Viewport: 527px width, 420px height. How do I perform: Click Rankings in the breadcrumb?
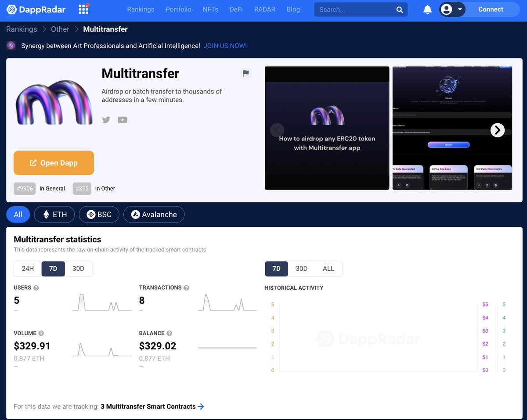(x=22, y=29)
